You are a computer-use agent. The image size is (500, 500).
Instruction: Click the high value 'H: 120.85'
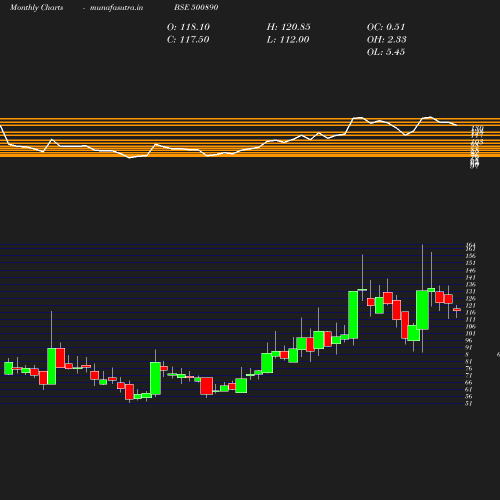[x=288, y=27]
